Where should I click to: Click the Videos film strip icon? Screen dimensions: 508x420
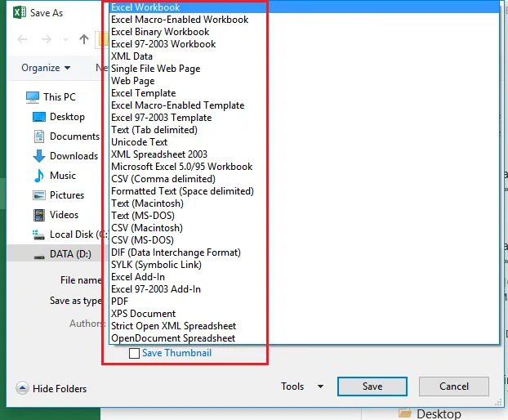(x=39, y=215)
